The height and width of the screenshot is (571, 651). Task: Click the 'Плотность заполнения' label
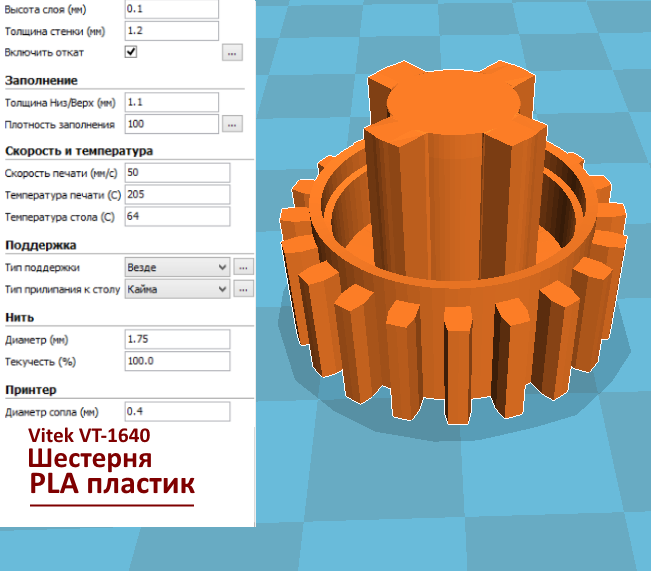coord(59,125)
